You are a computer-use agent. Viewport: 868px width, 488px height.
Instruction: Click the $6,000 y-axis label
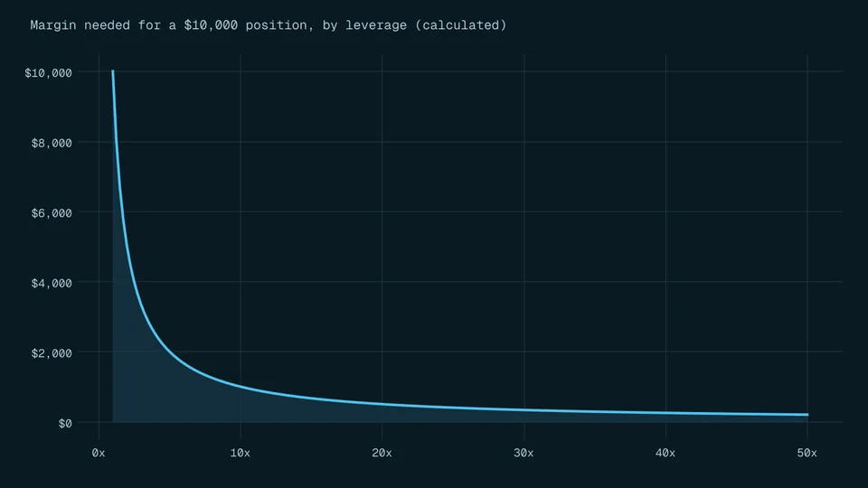tap(52, 213)
